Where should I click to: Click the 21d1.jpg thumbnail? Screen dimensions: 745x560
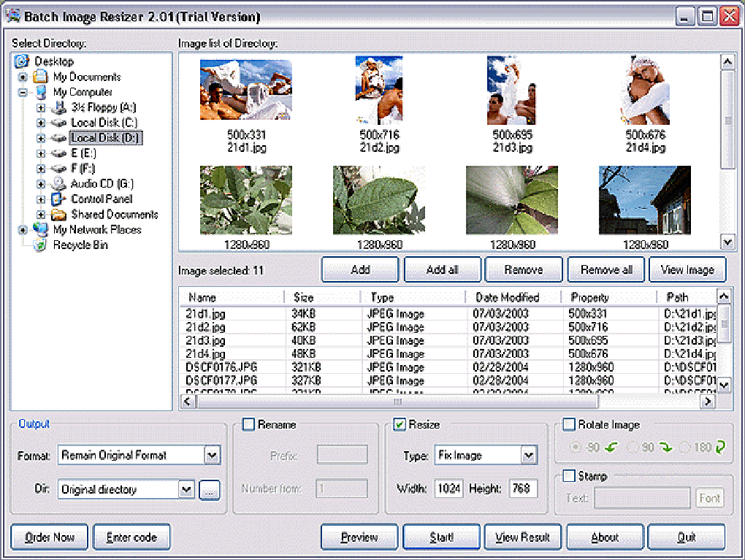(x=246, y=89)
